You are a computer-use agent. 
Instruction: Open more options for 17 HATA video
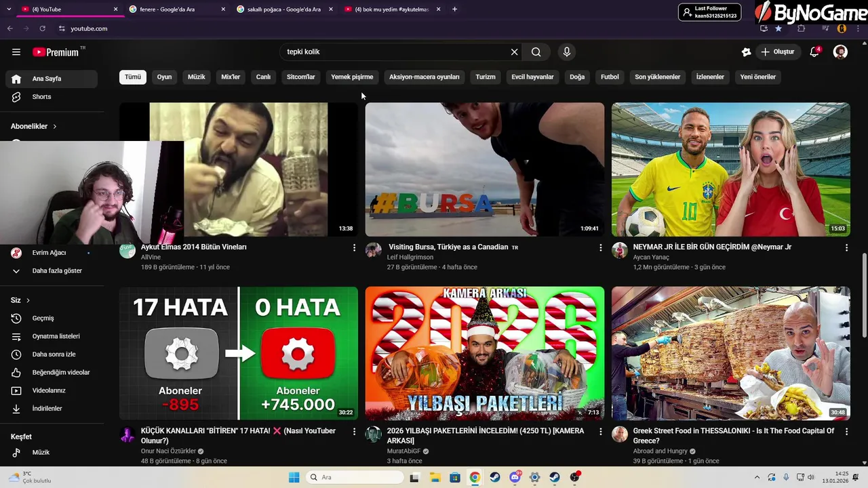pyautogui.click(x=354, y=432)
